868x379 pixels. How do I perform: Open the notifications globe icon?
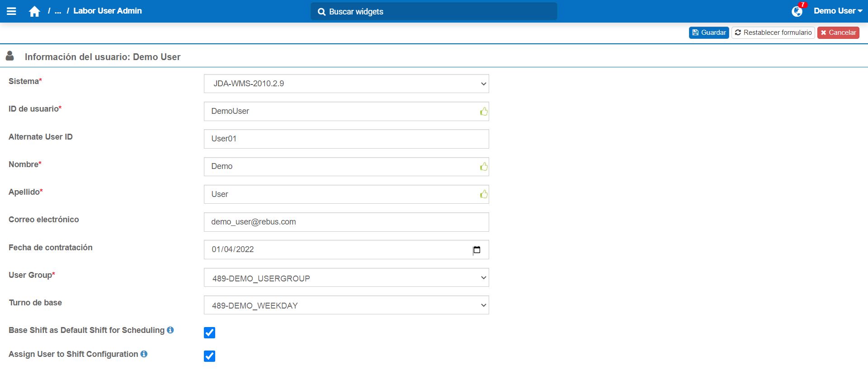tap(797, 11)
